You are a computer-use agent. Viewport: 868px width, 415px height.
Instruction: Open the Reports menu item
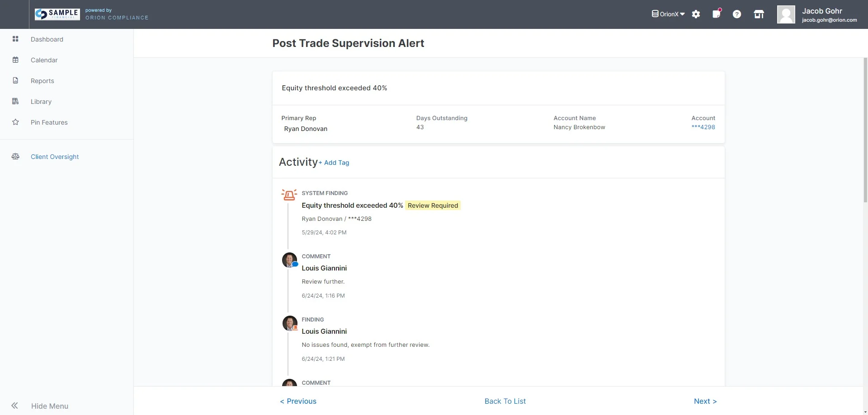(x=42, y=81)
